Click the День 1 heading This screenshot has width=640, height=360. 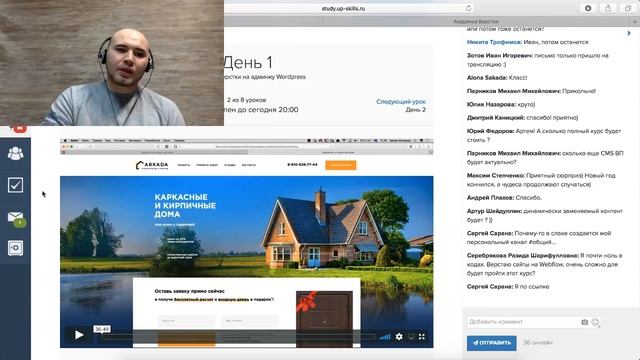pyautogui.click(x=248, y=62)
